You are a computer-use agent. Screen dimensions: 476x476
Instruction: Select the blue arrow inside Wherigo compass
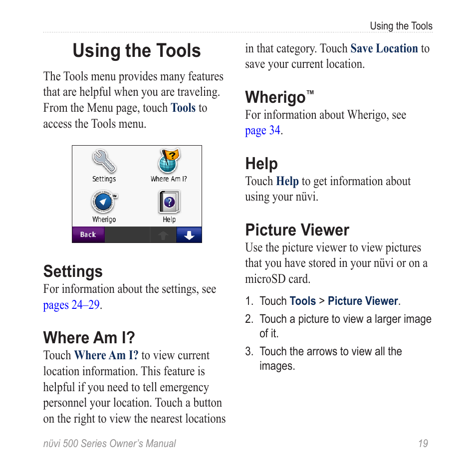point(103,201)
